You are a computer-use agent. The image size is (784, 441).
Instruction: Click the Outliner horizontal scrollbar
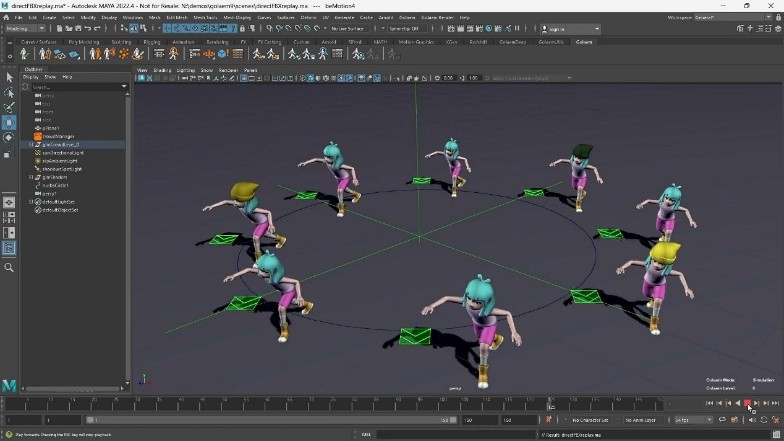click(73, 388)
